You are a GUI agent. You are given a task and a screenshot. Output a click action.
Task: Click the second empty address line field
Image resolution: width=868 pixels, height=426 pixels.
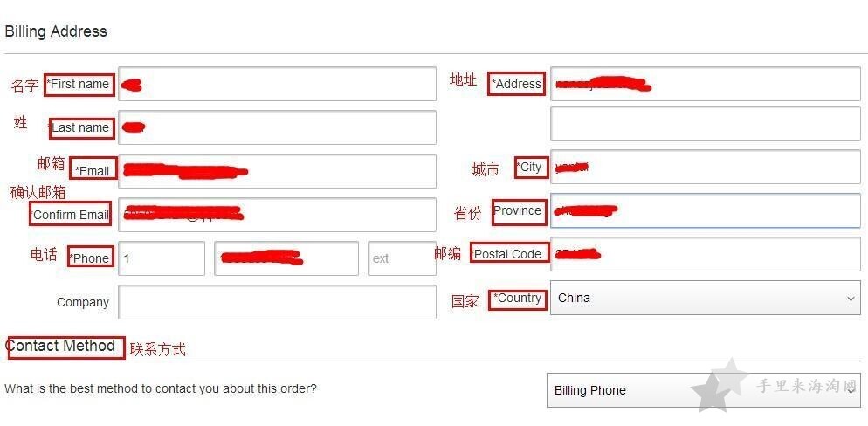click(x=706, y=123)
